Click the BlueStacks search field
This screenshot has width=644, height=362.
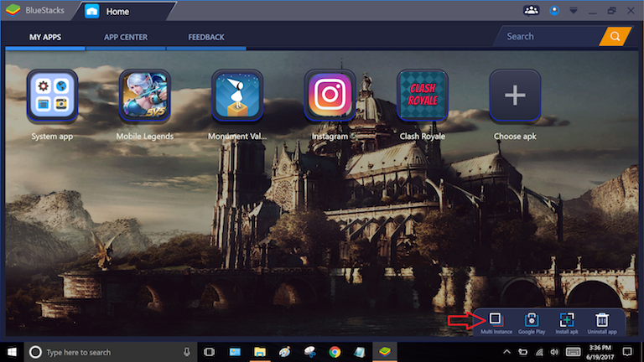tap(549, 37)
